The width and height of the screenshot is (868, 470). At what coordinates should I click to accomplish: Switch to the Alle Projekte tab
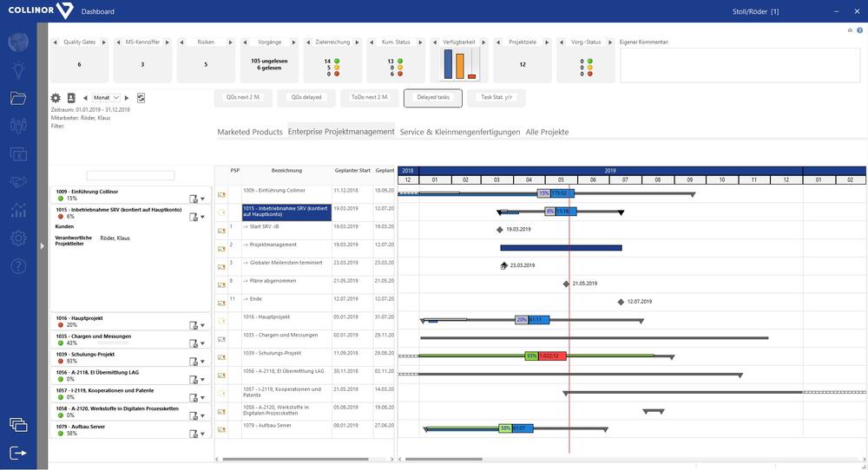547,132
